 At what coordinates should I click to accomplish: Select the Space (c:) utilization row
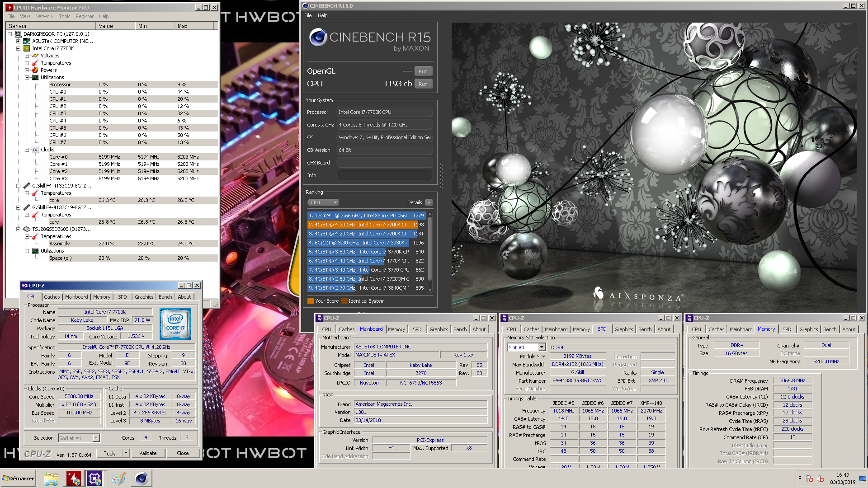pos(133,258)
